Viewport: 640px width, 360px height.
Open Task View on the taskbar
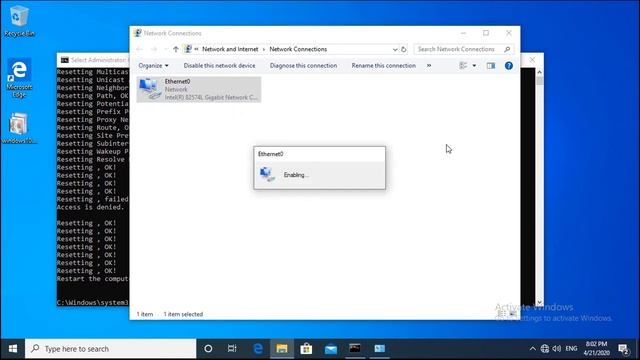point(232,349)
